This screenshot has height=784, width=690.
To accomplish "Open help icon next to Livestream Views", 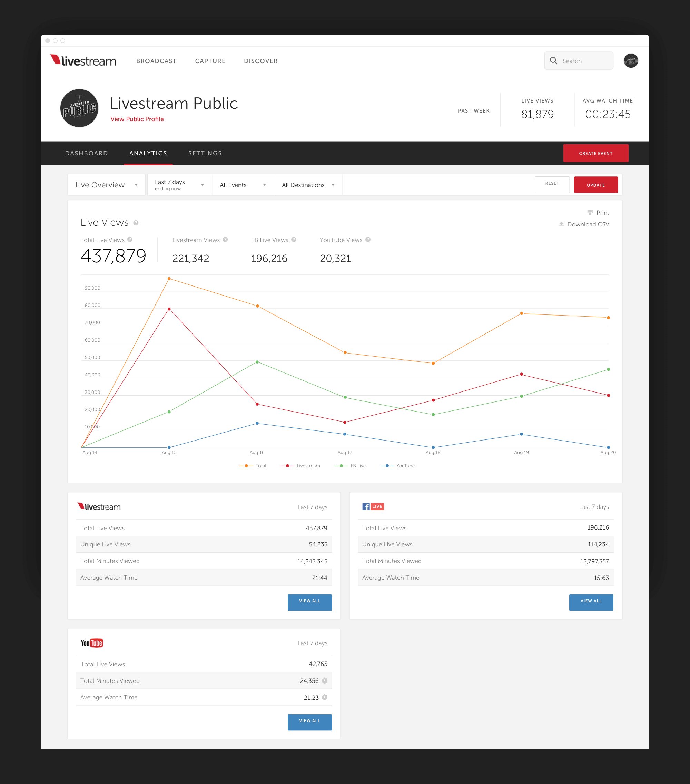I will (x=225, y=240).
